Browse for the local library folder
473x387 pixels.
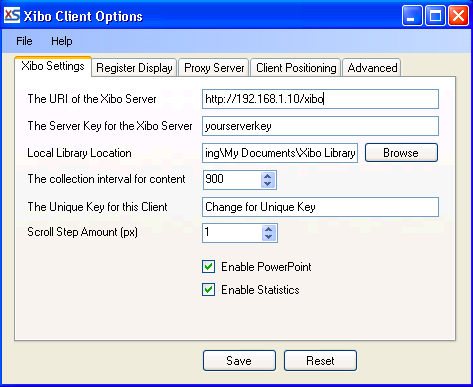(401, 153)
